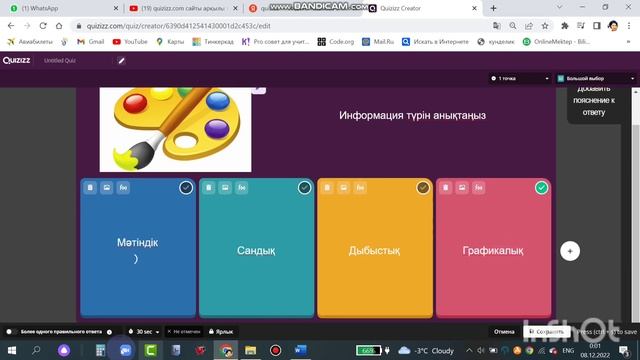640x360 pixels.
Task: Open the Quizizz logo home link
Action: [16, 60]
